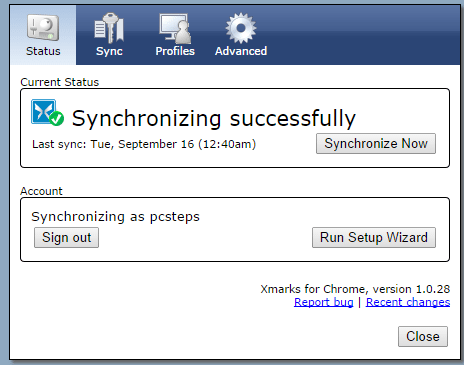Screen dimensions: 464x365
Task: Click the Synchronizing successfully heading text
Action: (214, 118)
